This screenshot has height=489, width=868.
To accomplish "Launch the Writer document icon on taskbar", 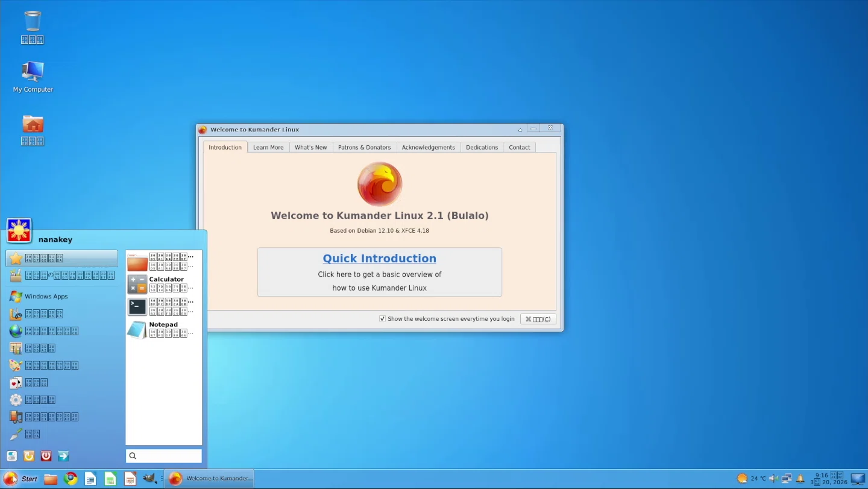I will coord(90,479).
